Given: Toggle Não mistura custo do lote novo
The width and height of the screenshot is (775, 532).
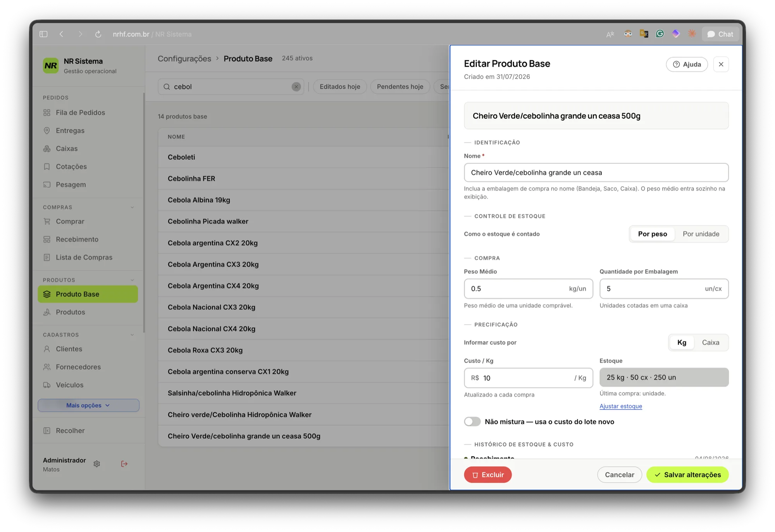Looking at the screenshot, I should click(472, 422).
